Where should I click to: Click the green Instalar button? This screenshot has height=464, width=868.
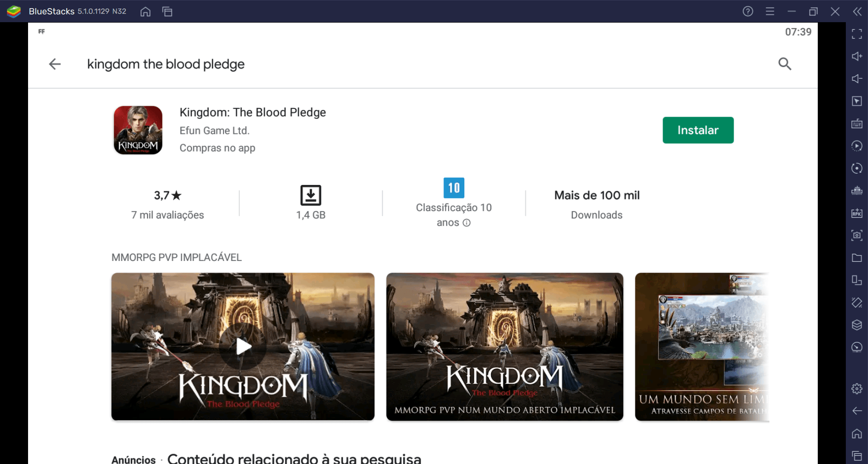pyautogui.click(x=698, y=130)
